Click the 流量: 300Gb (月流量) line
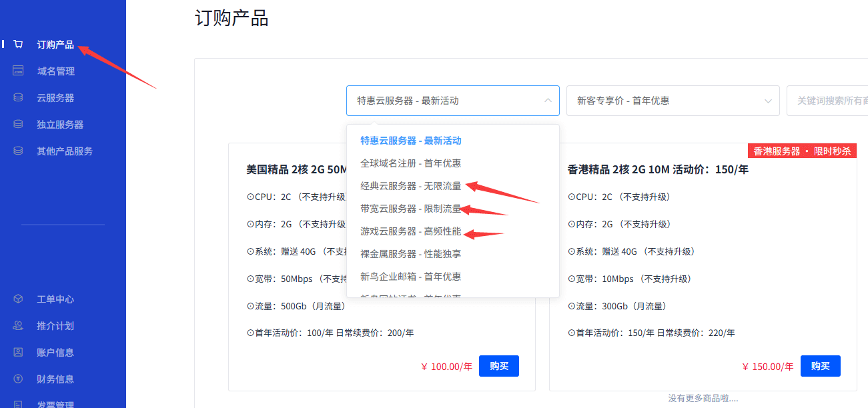This screenshot has width=868, height=408. coord(617,306)
